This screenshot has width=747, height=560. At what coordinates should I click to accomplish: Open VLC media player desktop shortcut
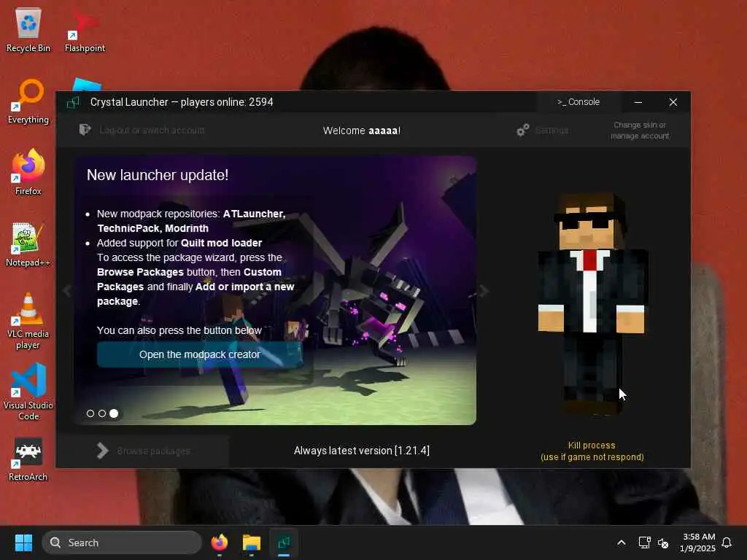pos(28,320)
